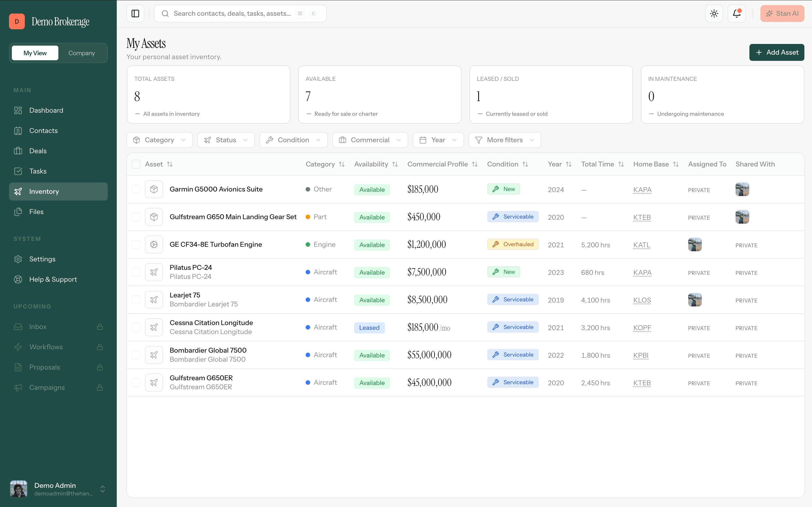
Task: Sort by Asset column arrows
Action: (x=170, y=164)
